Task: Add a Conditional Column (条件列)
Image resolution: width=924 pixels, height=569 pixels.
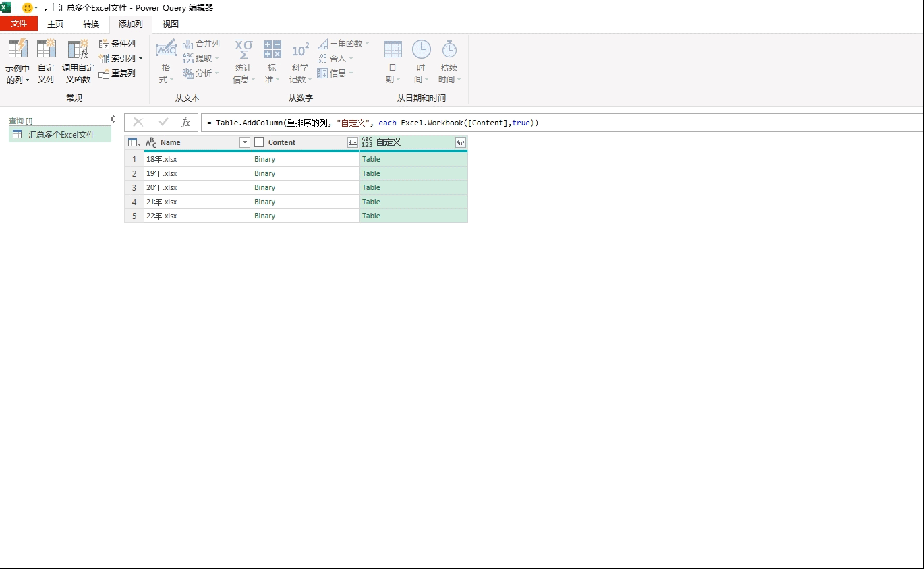Action: [117, 44]
